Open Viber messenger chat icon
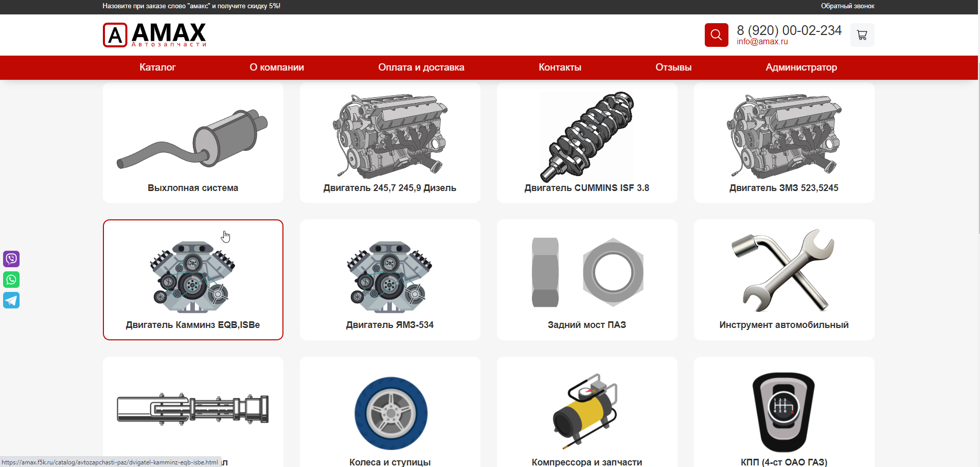 coord(11,258)
